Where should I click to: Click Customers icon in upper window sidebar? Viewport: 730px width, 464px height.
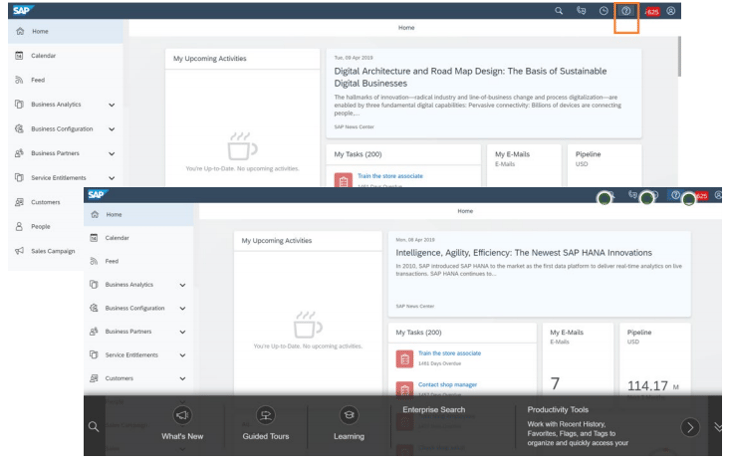click(x=19, y=202)
